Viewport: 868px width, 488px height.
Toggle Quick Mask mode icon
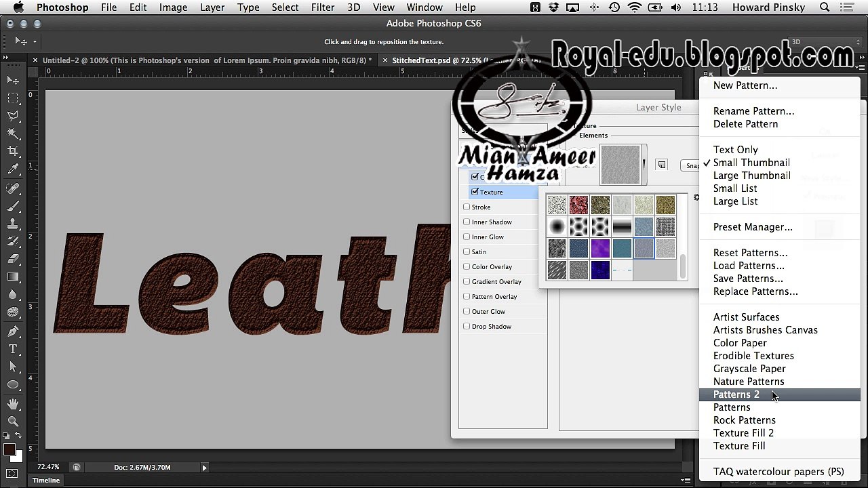point(13,473)
